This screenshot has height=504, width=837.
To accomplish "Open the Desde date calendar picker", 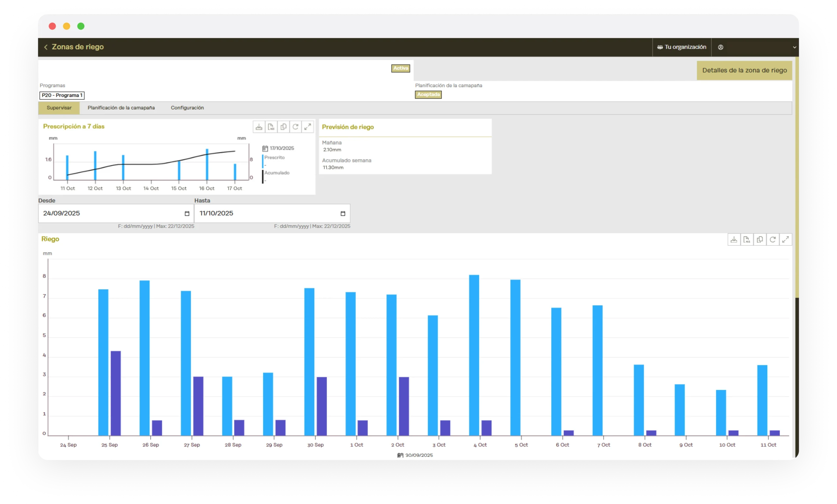I will 187,214.
